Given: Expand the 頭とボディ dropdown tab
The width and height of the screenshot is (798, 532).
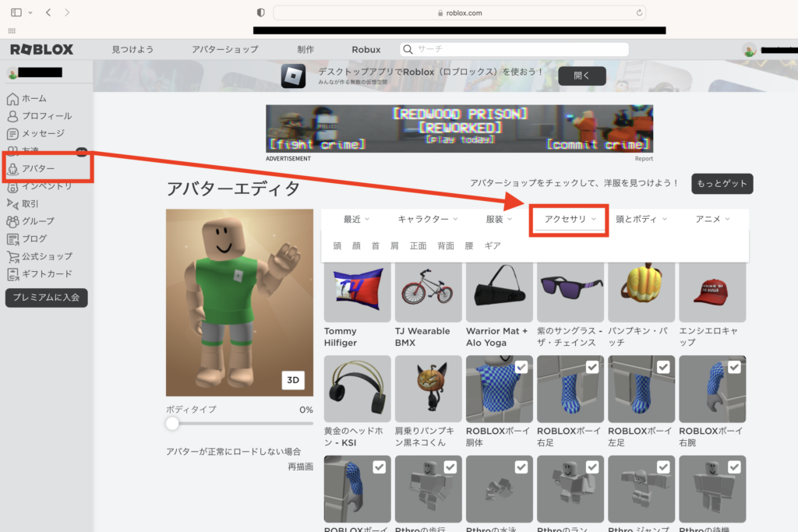Looking at the screenshot, I should 641,219.
